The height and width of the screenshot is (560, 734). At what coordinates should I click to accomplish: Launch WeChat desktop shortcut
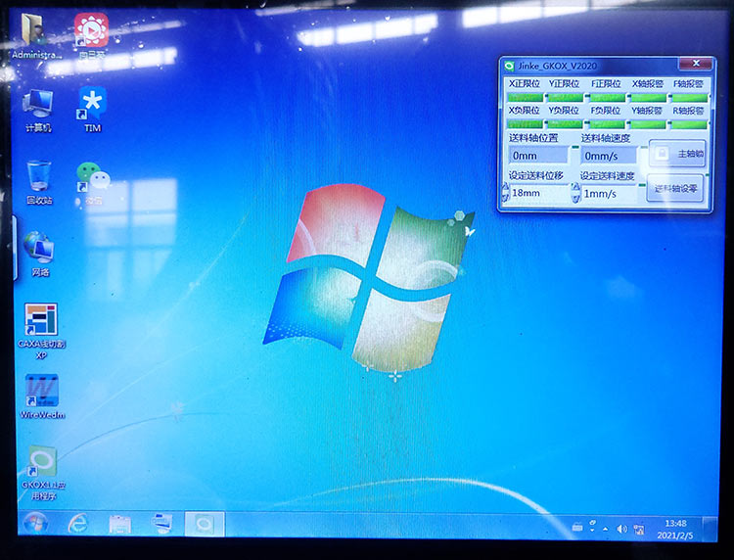[93, 183]
